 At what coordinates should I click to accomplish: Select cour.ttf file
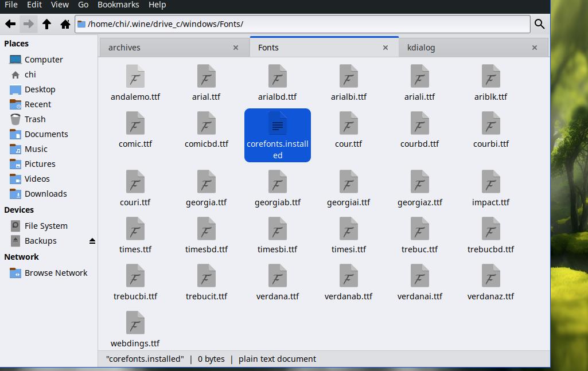pyautogui.click(x=348, y=130)
